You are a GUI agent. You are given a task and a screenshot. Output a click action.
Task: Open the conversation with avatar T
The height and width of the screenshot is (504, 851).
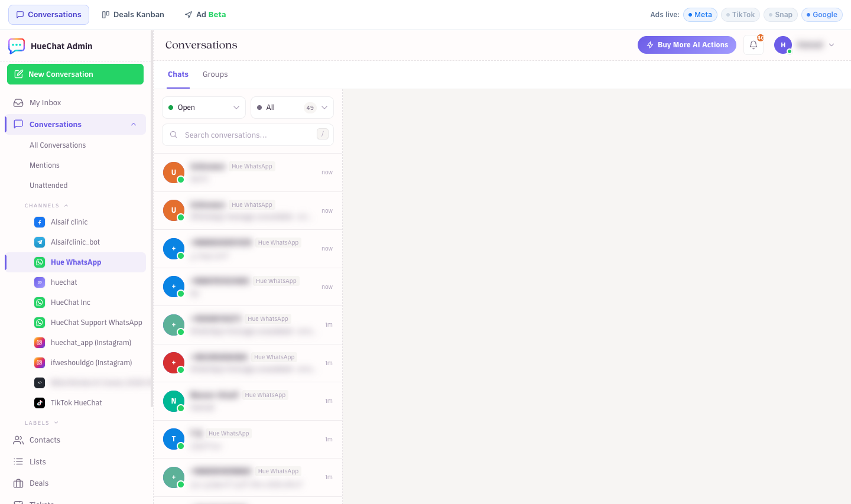tap(248, 439)
